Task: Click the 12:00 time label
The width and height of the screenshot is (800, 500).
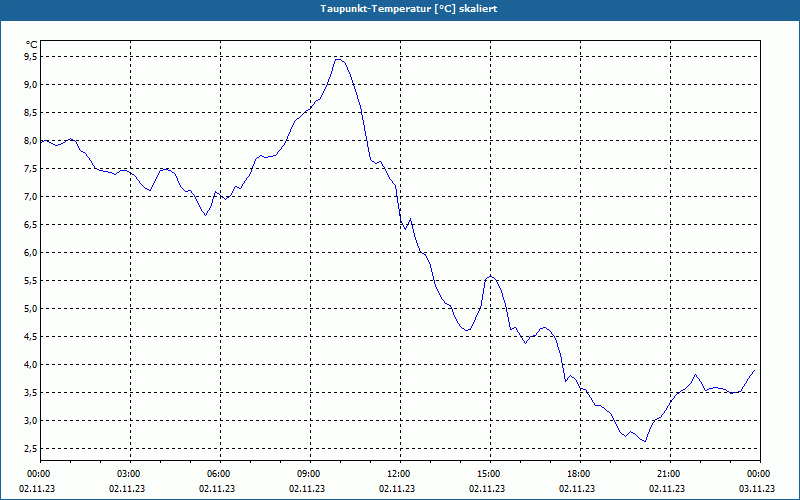Action: pos(400,474)
